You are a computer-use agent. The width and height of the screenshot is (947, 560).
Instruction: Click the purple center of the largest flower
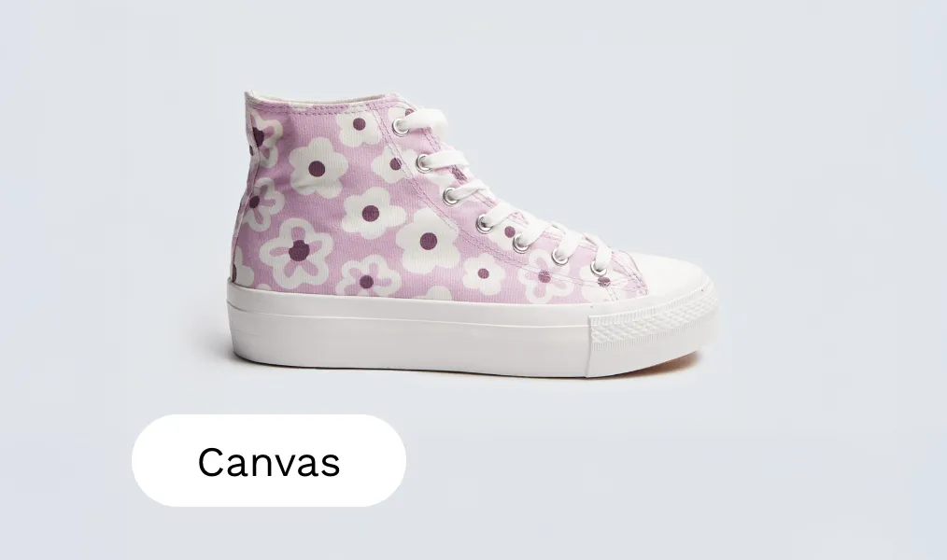428,241
